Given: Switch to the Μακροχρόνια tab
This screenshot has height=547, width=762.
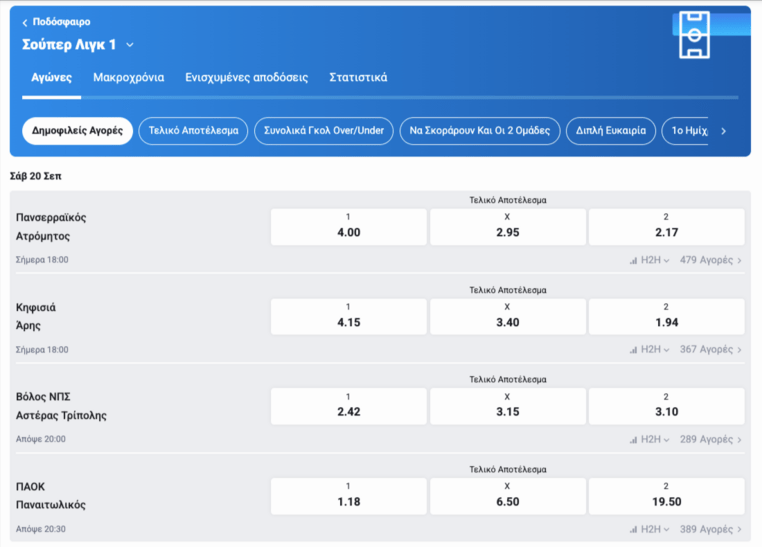Looking at the screenshot, I should pos(128,78).
